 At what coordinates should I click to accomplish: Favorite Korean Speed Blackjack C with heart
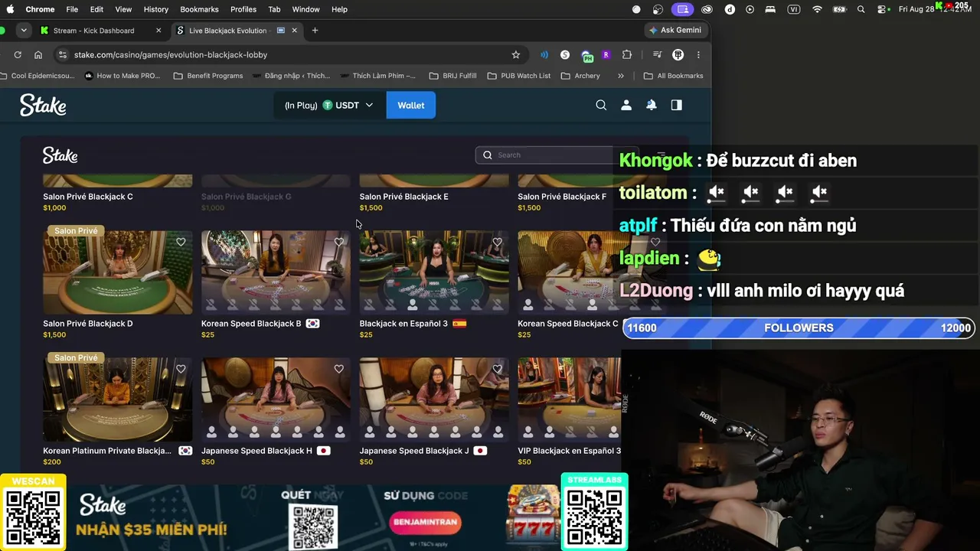(x=655, y=242)
